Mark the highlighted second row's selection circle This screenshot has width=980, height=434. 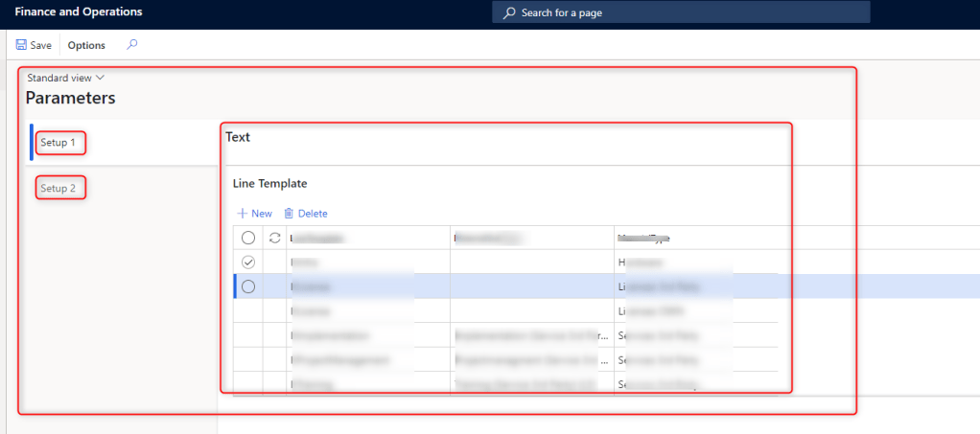coord(248,286)
